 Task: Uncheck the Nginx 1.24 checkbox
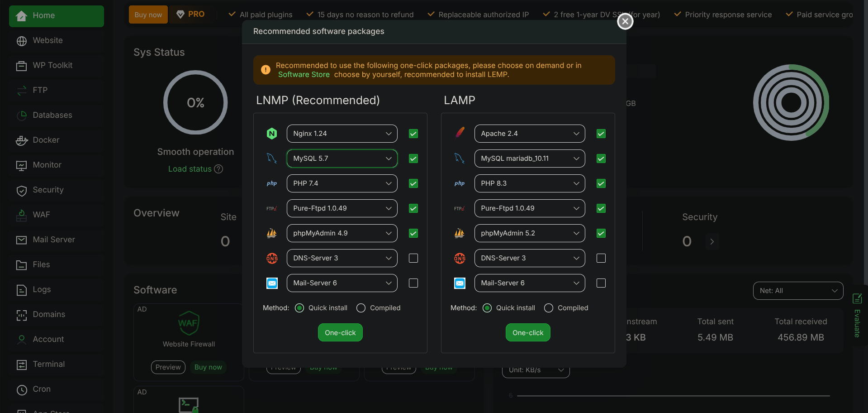[x=413, y=134]
